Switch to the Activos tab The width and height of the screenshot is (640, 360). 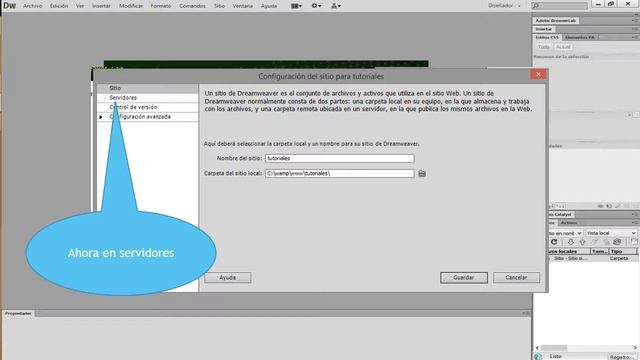coord(569,223)
